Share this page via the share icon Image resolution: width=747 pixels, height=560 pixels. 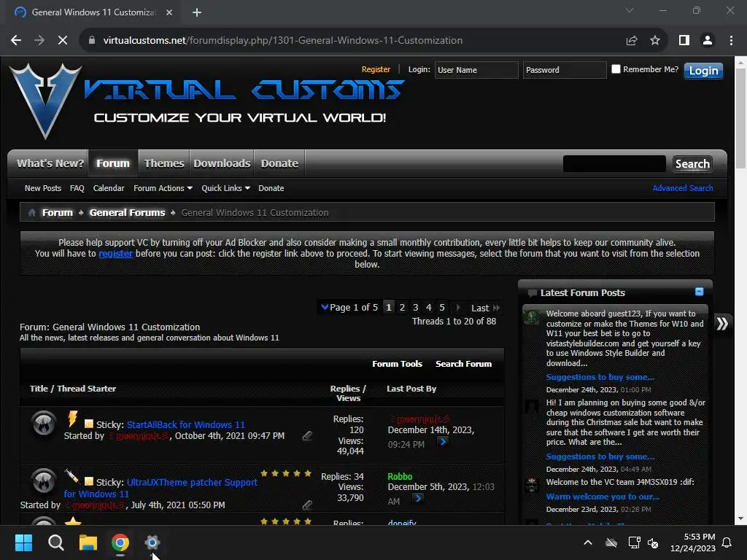632,41
